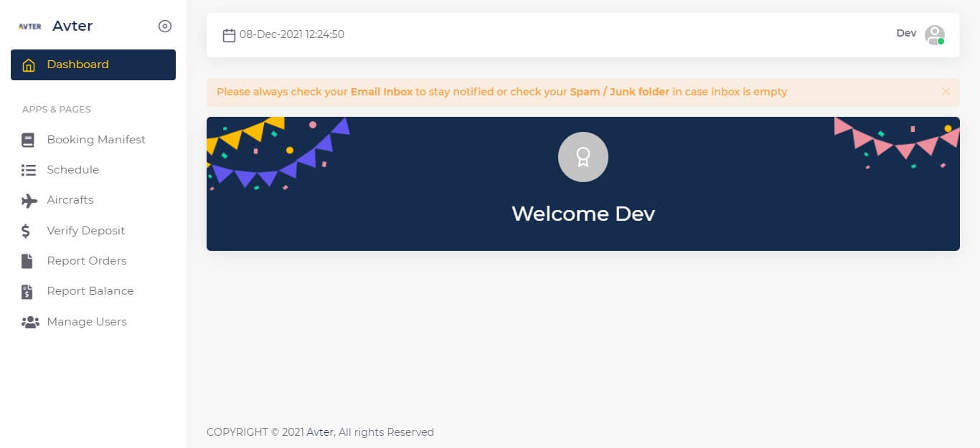
Task: Click the Report Orders document icon
Action: [x=27, y=261]
